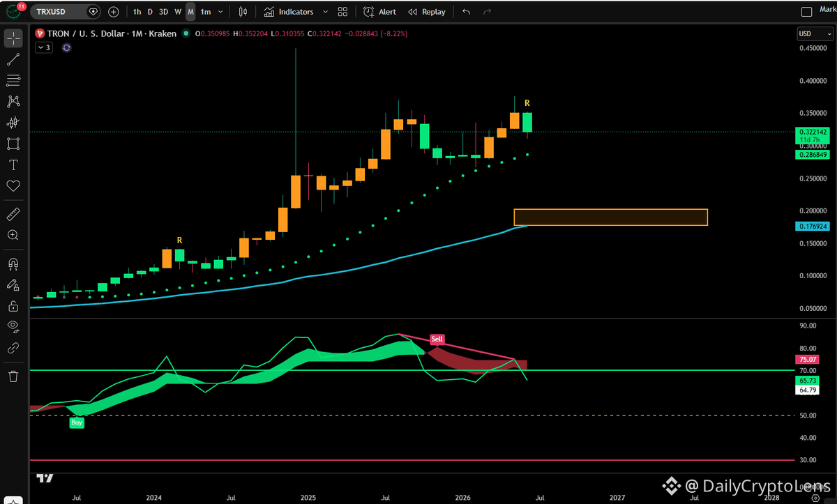Click the layout square icon near Mark
This screenshot has height=504, width=837.
pyautogui.click(x=806, y=12)
